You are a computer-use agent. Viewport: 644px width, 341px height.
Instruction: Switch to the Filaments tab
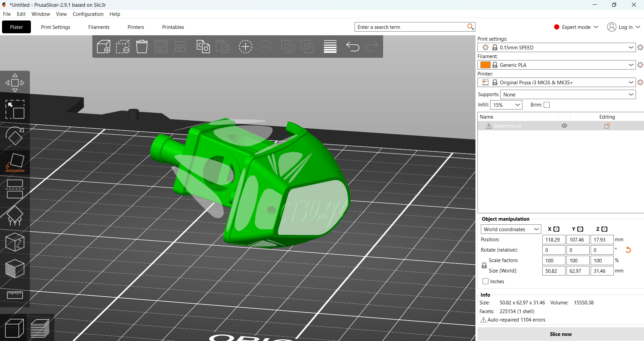click(x=99, y=27)
